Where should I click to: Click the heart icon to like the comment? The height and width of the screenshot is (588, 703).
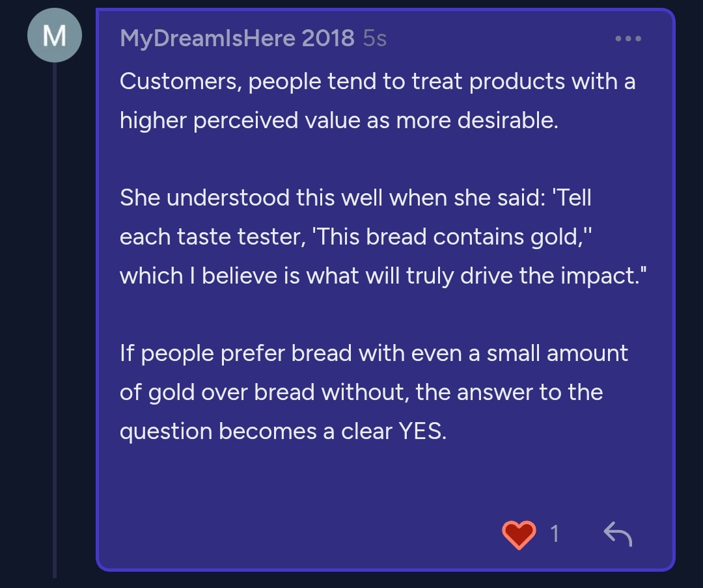click(519, 535)
